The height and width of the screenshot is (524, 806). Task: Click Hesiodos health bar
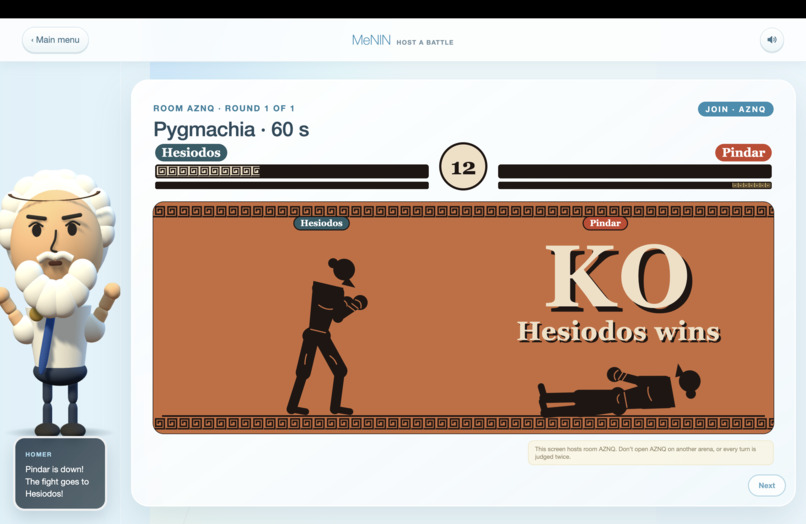292,171
